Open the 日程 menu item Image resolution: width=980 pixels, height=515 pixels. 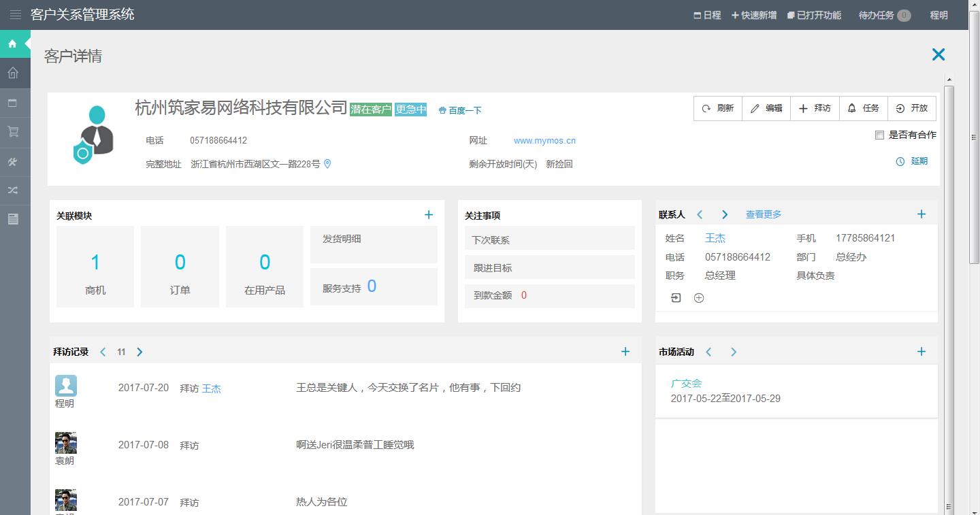pos(707,15)
